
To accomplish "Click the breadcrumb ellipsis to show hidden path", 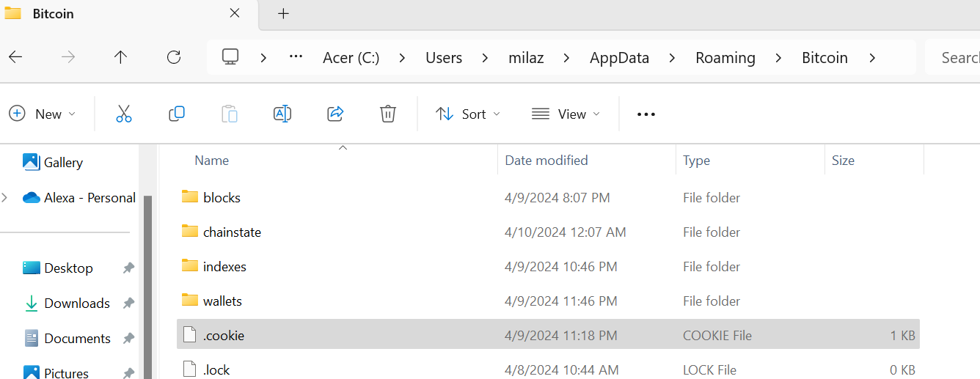I will tap(296, 57).
